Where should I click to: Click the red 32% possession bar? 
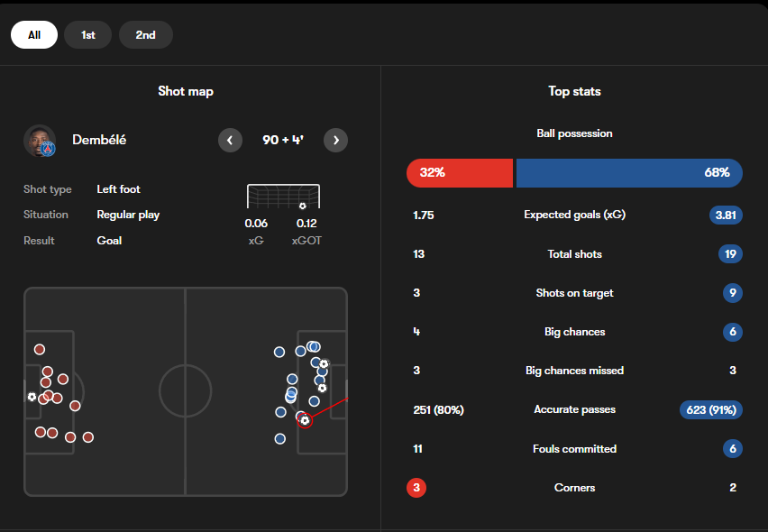(x=460, y=173)
